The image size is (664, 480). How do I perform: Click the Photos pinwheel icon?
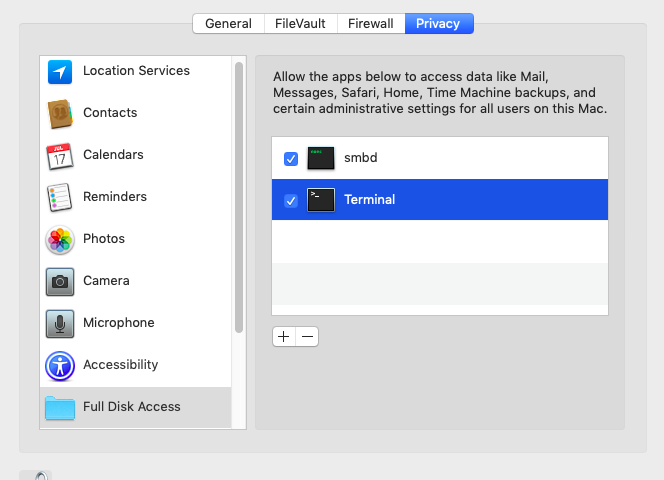coord(60,240)
